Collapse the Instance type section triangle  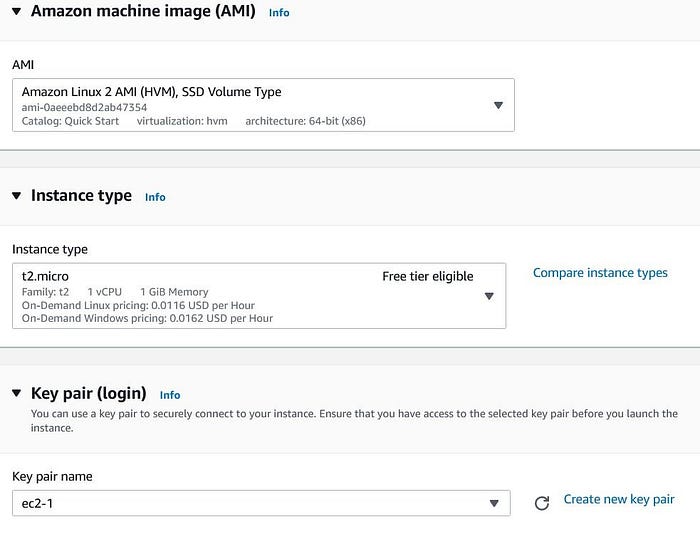16,196
